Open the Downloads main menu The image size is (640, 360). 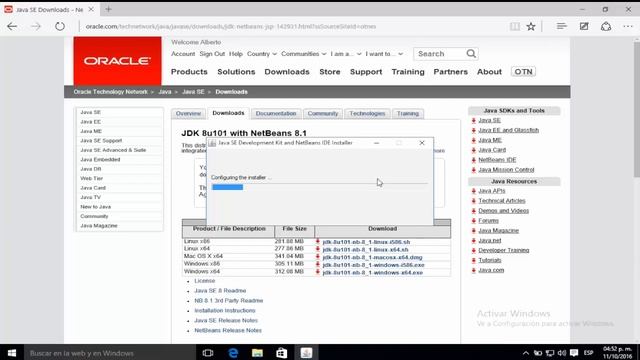click(x=287, y=72)
